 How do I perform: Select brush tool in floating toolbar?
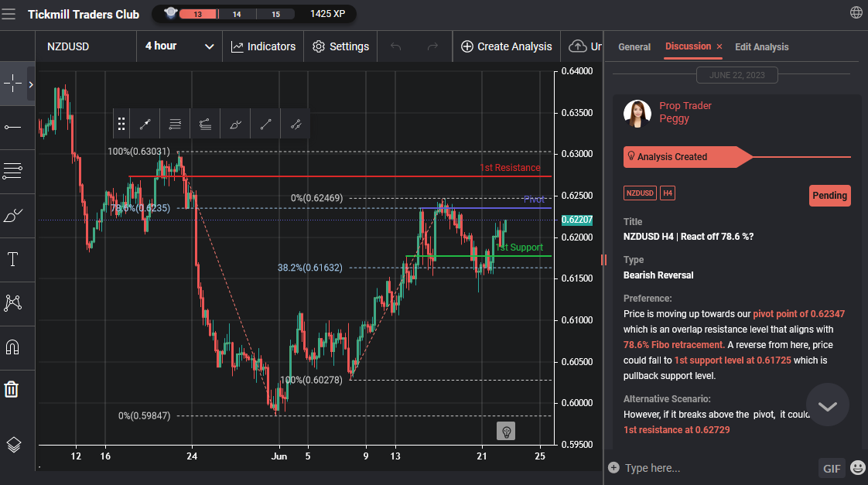click(x=235, y=124)
